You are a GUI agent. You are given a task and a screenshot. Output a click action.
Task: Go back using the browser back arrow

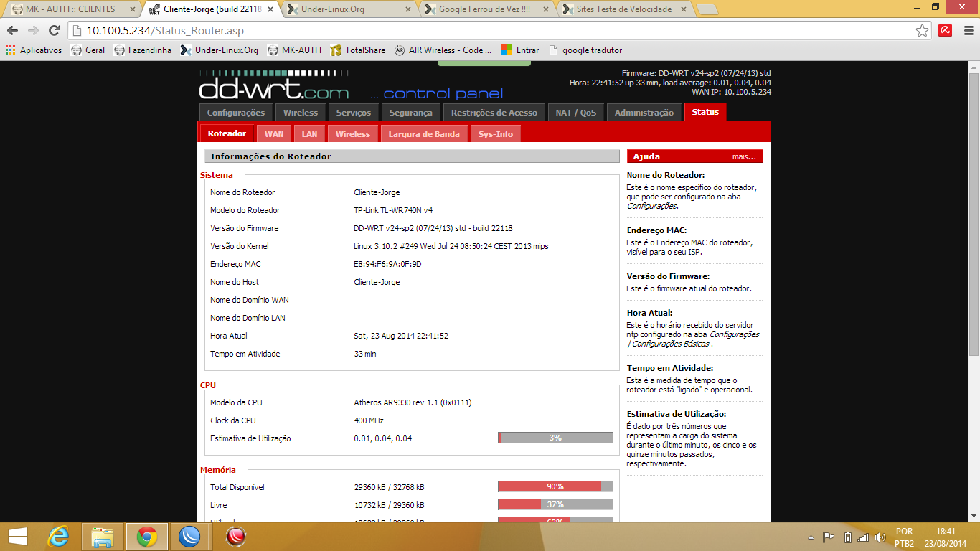pos(12,31)
